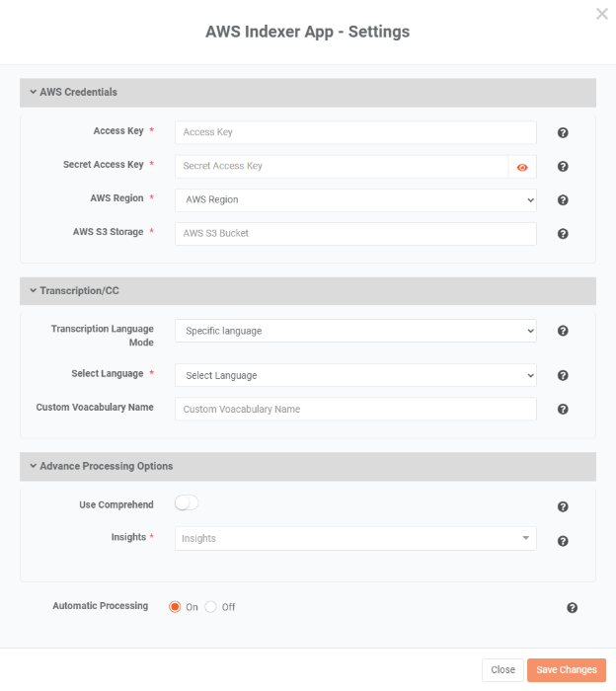Click the Close button
The height and width of the screenshot is (691, 616).
coord(502,669)
